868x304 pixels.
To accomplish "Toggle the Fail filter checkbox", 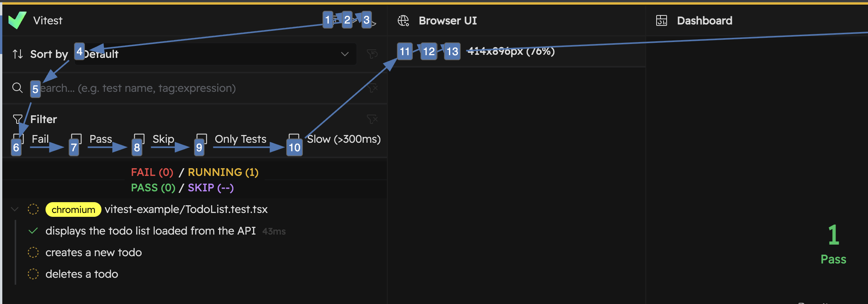I will click(x=19, y=139).
